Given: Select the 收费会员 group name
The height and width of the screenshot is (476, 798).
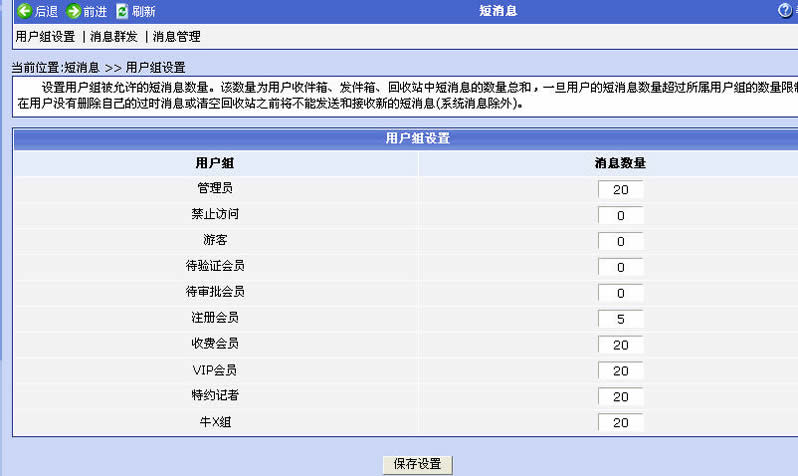Looking at the screenshot, I should click(x=215, y=344).
